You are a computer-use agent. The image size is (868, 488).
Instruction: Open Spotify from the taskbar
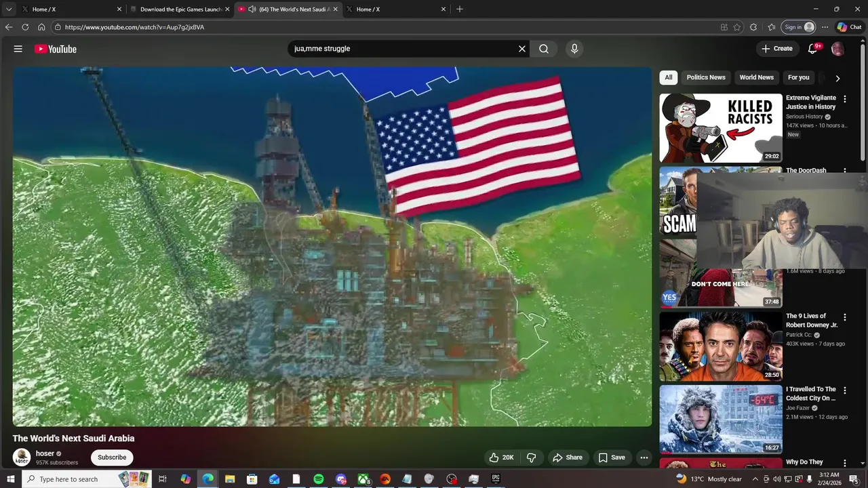(x=319, y=479)
